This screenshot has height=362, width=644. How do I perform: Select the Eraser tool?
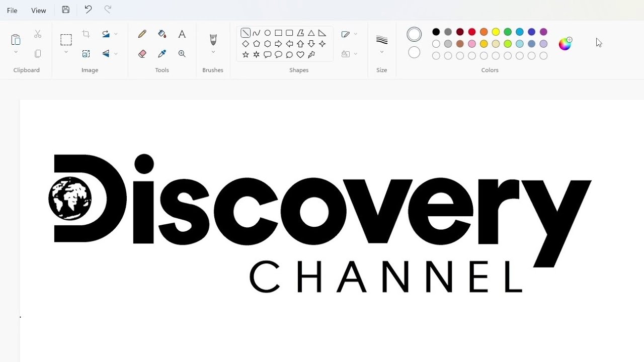pos(142,54)
